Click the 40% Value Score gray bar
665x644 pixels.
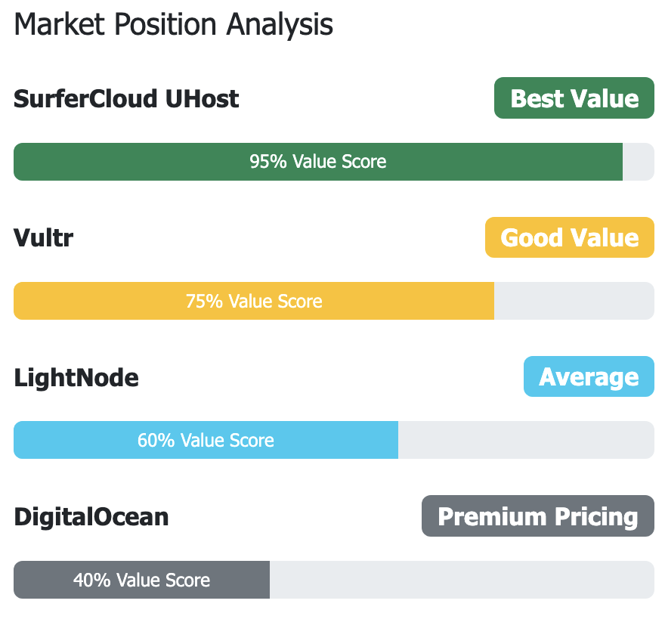pyautogui.click(x=141, y=580)
